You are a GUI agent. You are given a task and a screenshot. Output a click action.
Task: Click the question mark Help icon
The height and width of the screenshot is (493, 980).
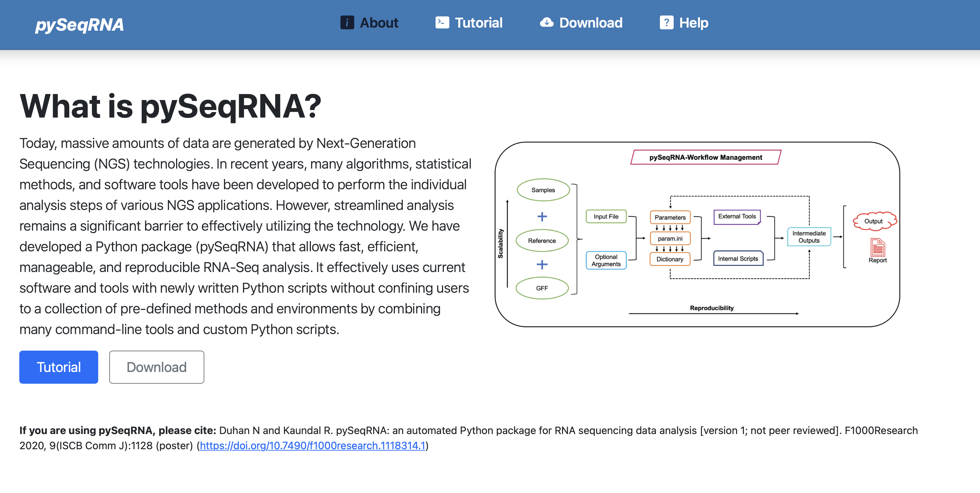(666, 23)
